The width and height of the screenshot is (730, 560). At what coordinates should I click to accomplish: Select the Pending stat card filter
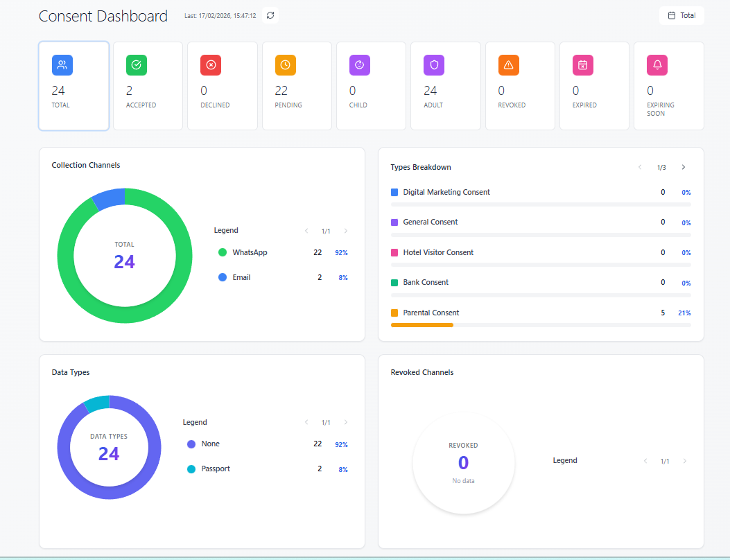(297, 85)
